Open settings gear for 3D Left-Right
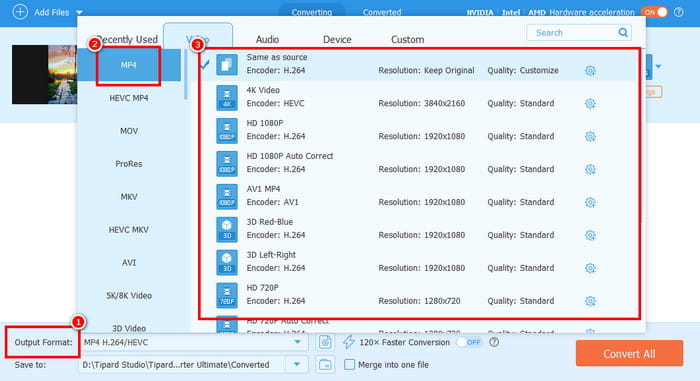The height and width of the screenshot is (381, 700). [590, 268]
